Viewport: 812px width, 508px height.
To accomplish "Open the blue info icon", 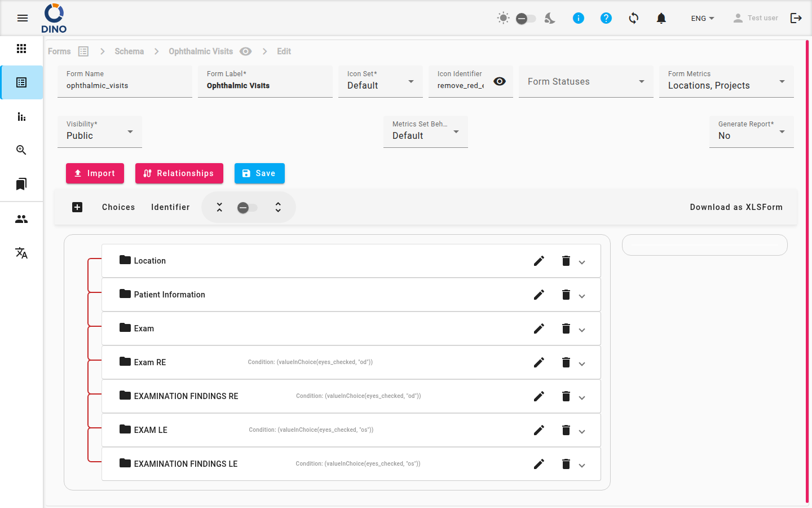I will (x=579, y=18).
